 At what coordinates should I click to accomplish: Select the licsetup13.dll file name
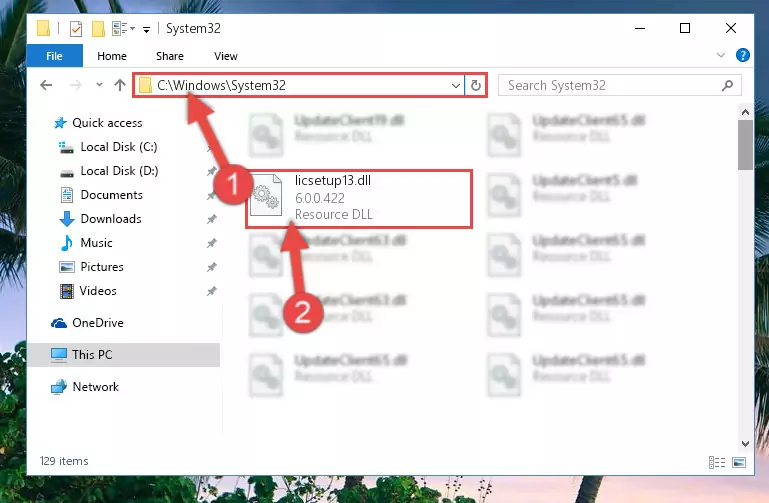[x=333, y=180]
